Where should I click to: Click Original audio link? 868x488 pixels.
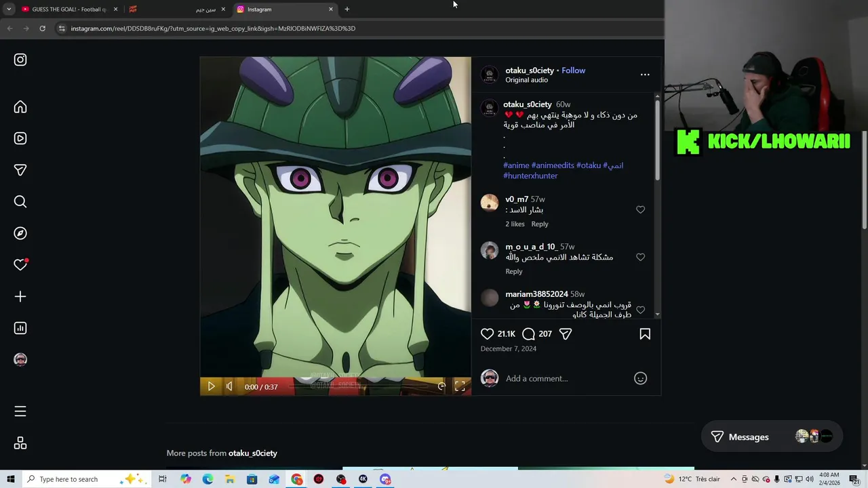tap(526, 80)
